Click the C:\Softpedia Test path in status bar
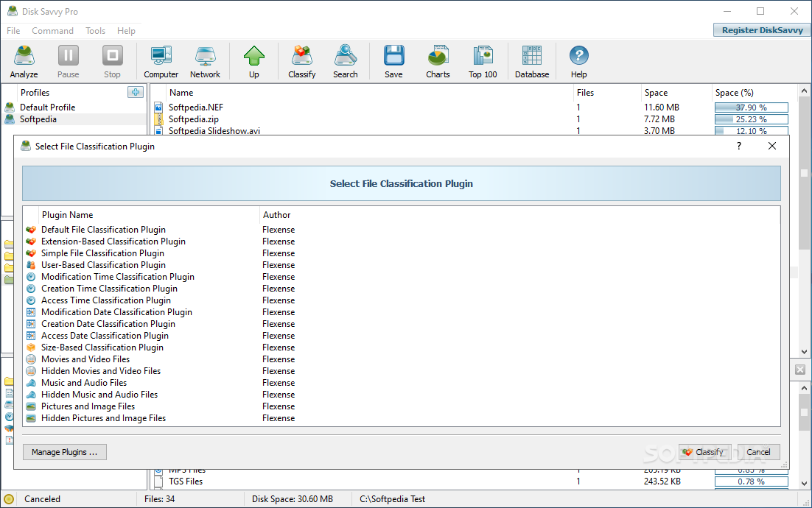 tap(393, 499)
